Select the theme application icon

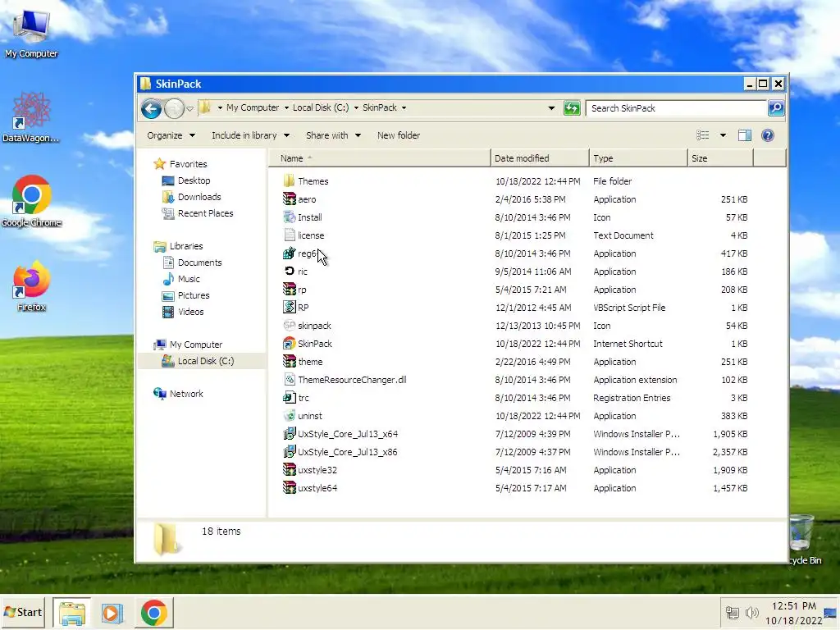pos(290,362)
